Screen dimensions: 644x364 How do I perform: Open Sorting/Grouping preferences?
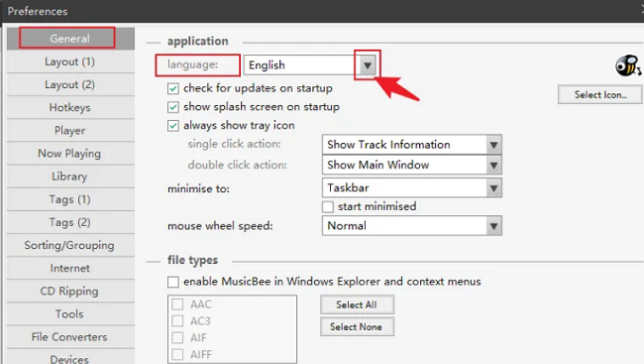coord(70,246)
